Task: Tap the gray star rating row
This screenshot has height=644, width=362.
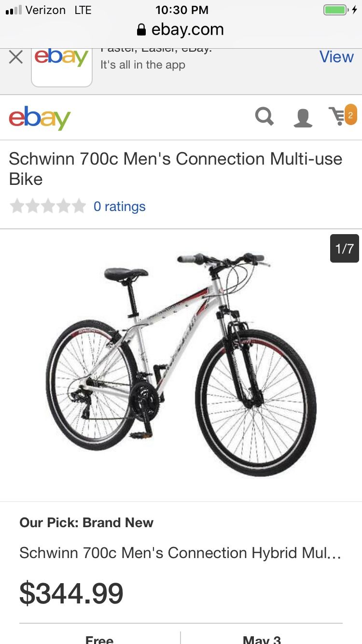Action: point(48,206)
